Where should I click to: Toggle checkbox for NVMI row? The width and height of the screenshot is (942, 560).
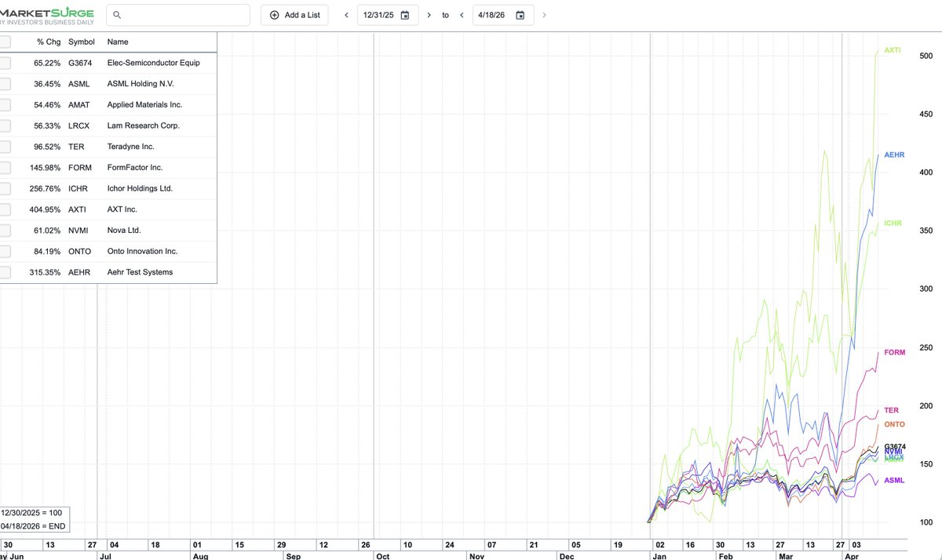point(5,231)
